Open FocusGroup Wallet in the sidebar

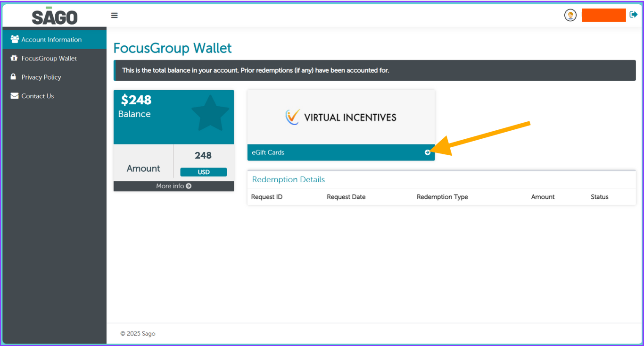pos(55,59)
